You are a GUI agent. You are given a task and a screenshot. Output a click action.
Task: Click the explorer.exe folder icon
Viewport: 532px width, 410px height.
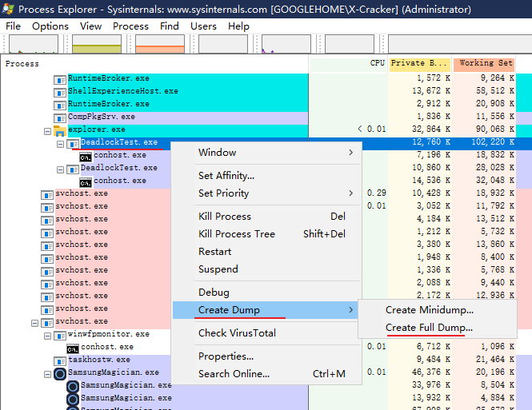(x=60, y=131)
